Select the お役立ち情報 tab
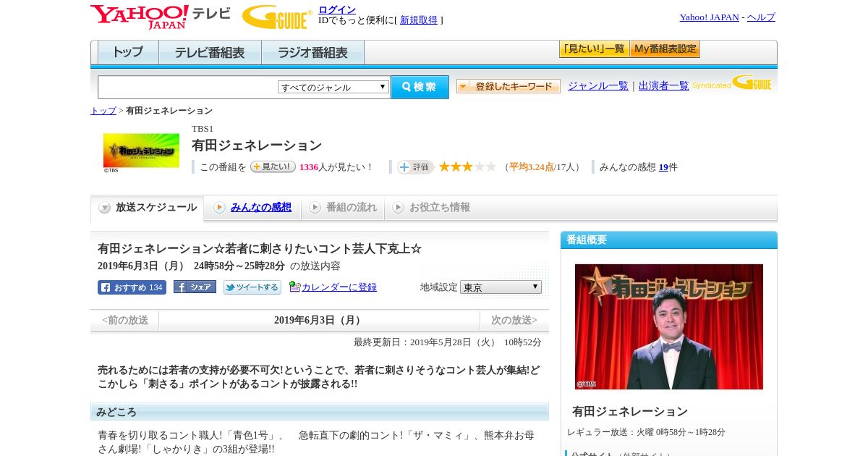This screenshot has width=868, height=456. click(x=431, y=208)
